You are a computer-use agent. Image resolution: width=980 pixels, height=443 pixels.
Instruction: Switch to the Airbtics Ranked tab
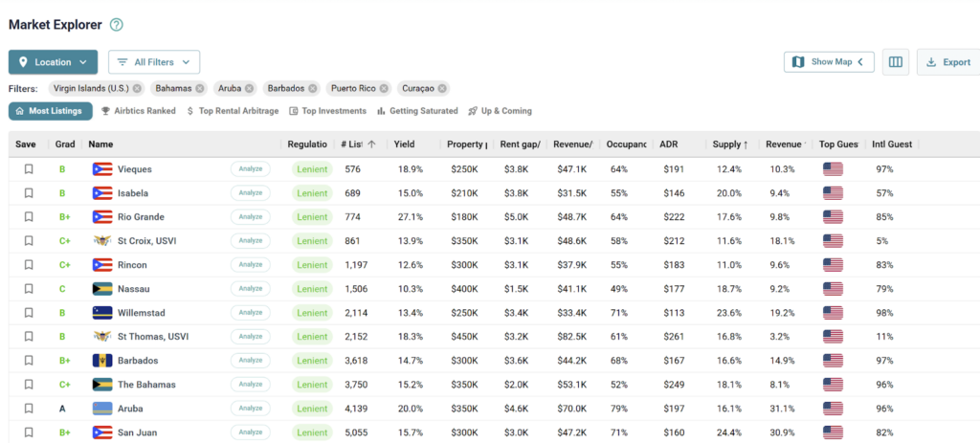coord(139,111)
